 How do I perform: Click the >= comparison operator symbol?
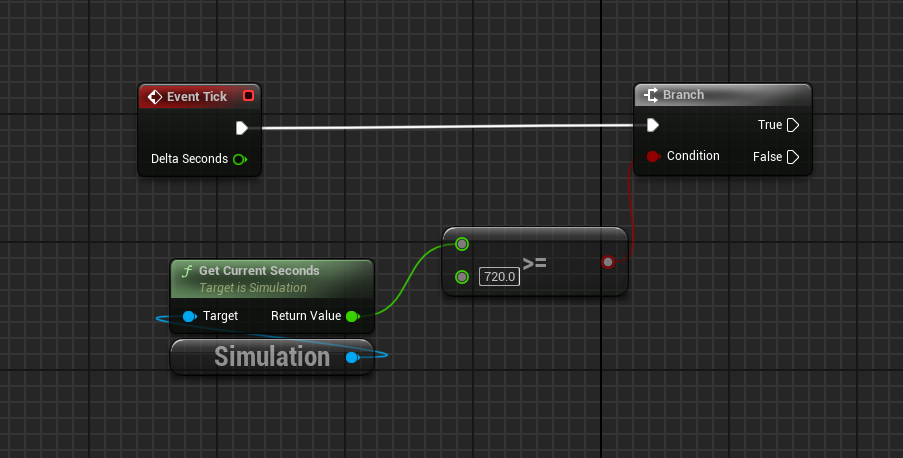[x=535, y=264]
